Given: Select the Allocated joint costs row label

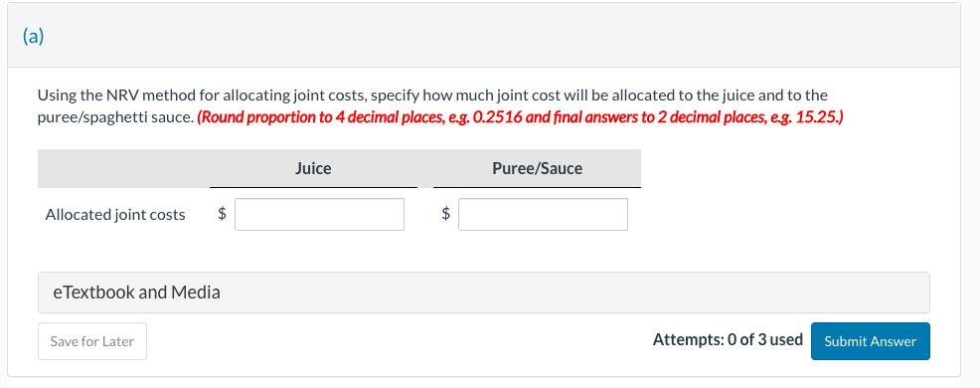Looking at the screenshot, I should click(x=115, y=215).
